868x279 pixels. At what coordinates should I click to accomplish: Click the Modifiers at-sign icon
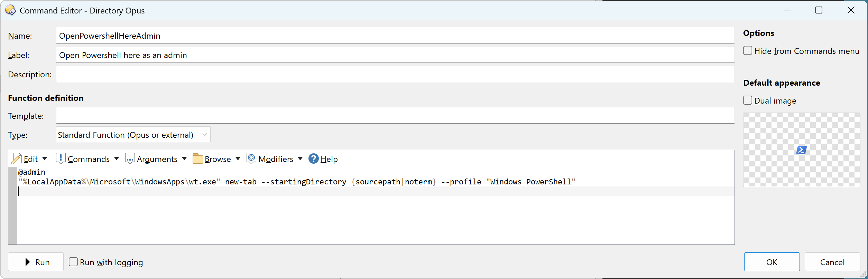251,158
